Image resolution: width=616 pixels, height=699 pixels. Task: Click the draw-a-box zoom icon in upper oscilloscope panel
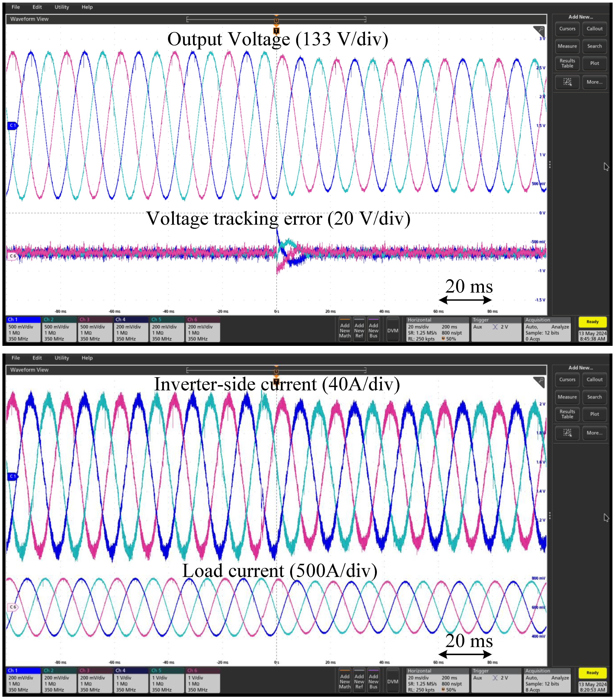(567, 82)
